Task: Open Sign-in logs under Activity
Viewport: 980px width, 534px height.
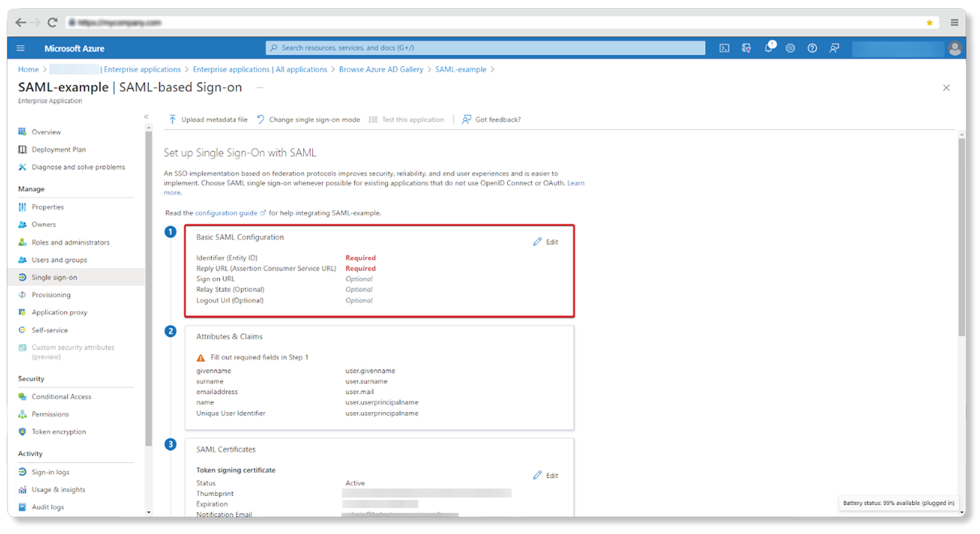Action: point(50,472)
